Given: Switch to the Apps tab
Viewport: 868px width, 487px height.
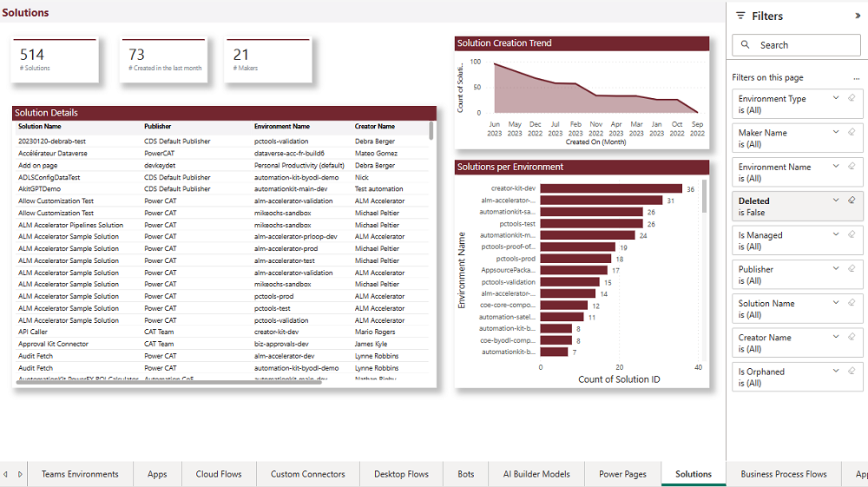Looking at the screenshot, I should [157, 474].
